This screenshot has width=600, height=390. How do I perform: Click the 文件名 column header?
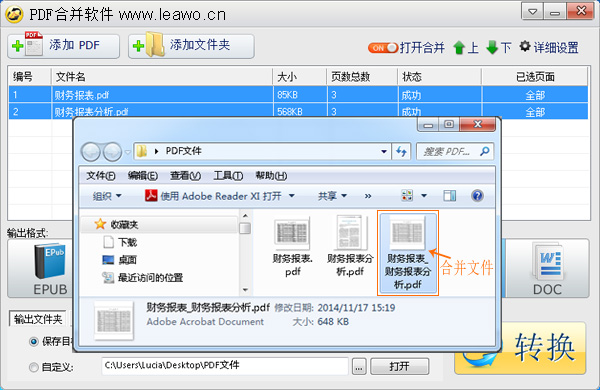[161, 77]
